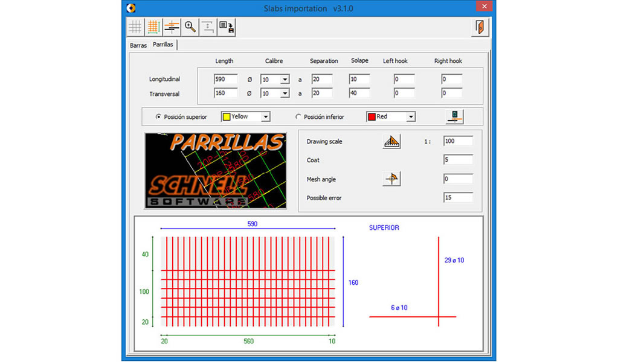Switch to the Parrillas tab
The width and height of the screenshot is (644, 362).
(163, 44)
